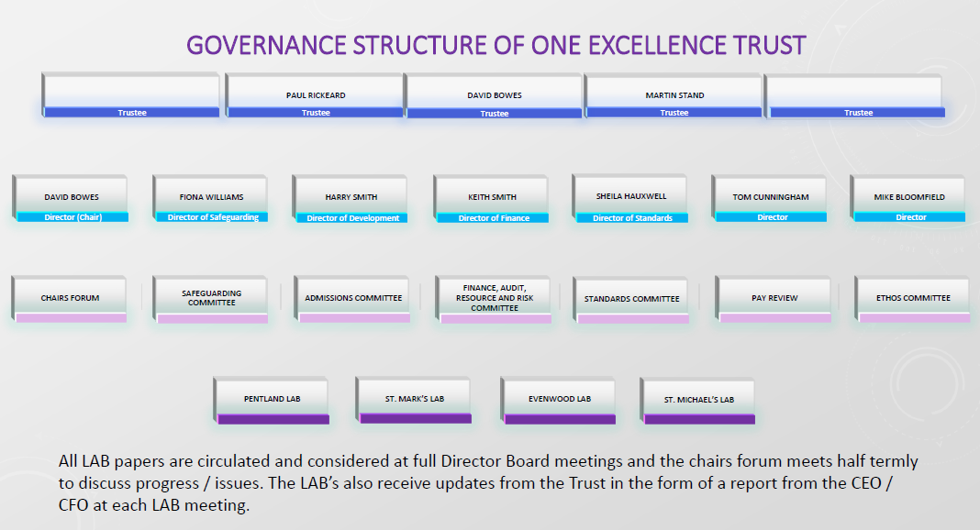Click the Tom Cunningham Director box

(772, 199)
